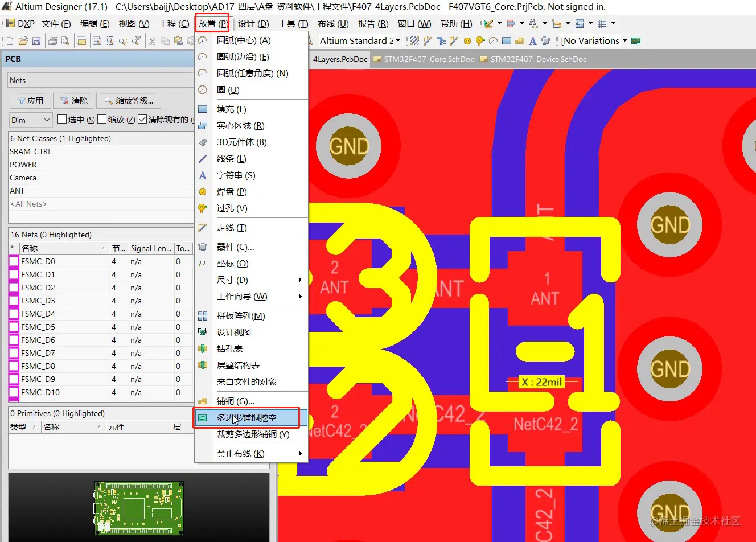This screenshot has height=542, width=756.
Task: Click the differential pair routing toolbar icon
Action: click(454, 41)
